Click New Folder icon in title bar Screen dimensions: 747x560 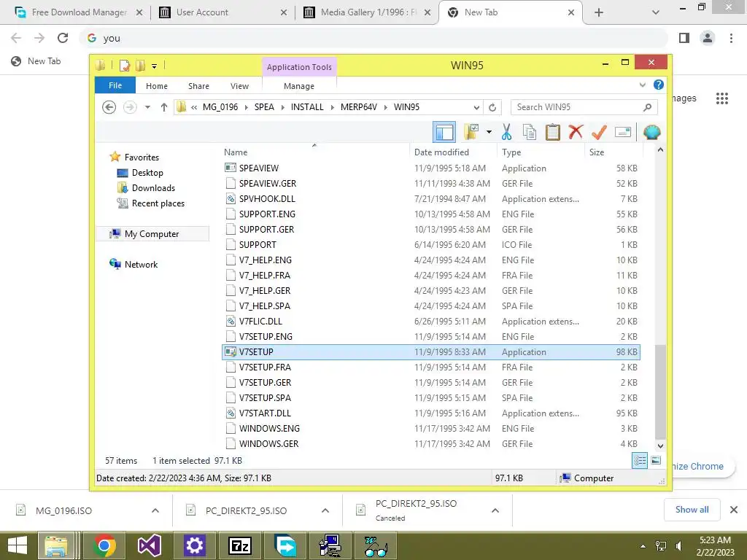pos(141,65)
